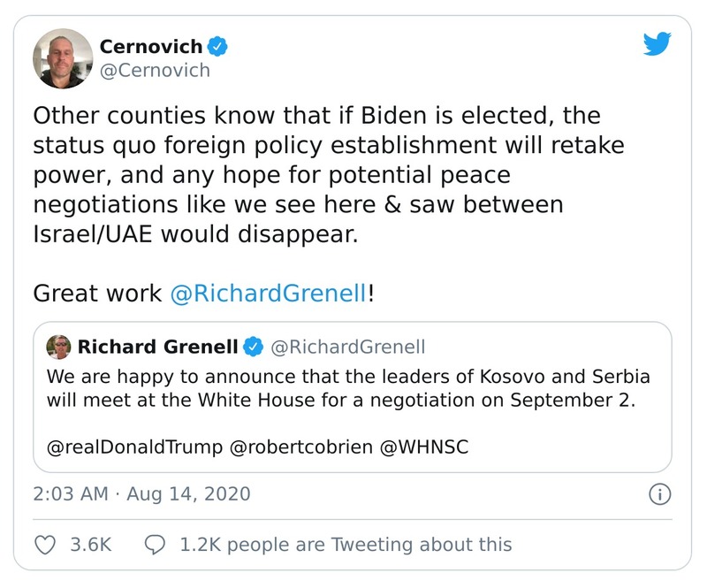View 1.2K people Tweeting about this
Viewport: 707px width, 588px height.
(346, 545)
